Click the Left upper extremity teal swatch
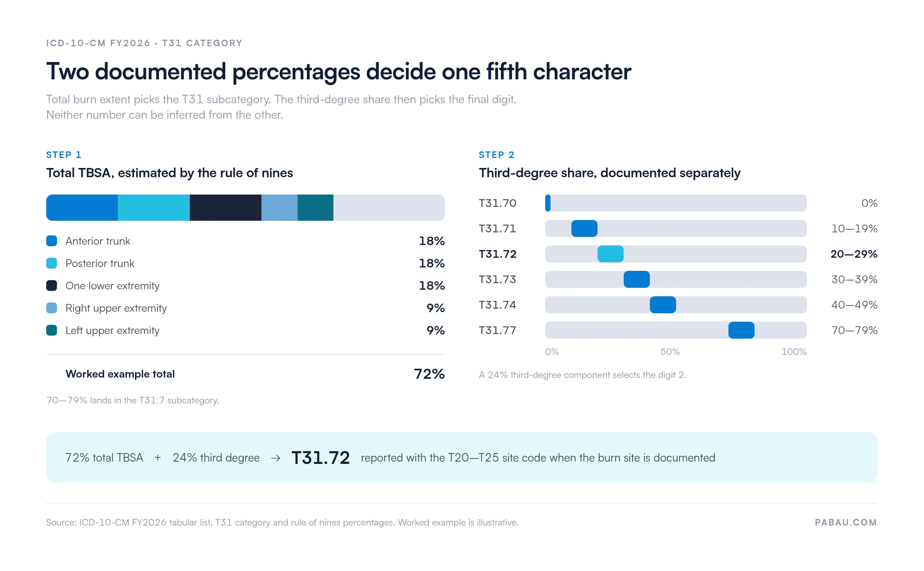924x571 pixels. [x=52, y=330]
